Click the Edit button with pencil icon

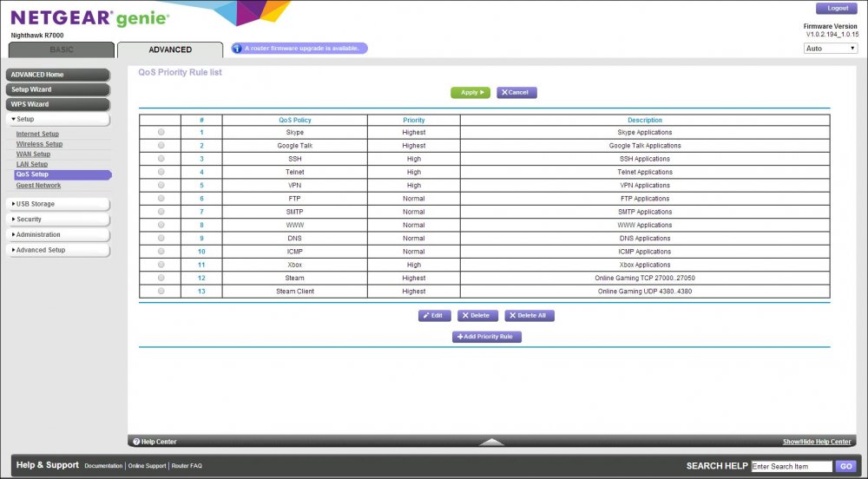coord(435,316)
